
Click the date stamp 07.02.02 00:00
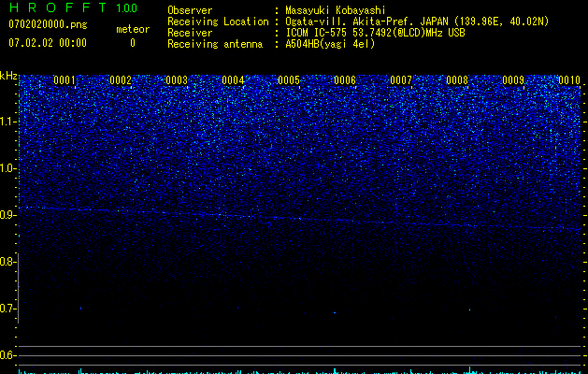pyautogui.click(x=48, y=43)
